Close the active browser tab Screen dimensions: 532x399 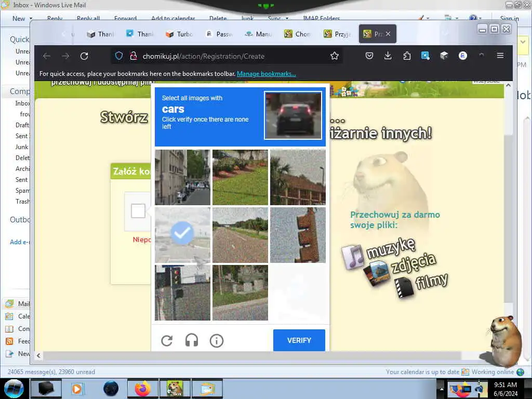(388, 34)
